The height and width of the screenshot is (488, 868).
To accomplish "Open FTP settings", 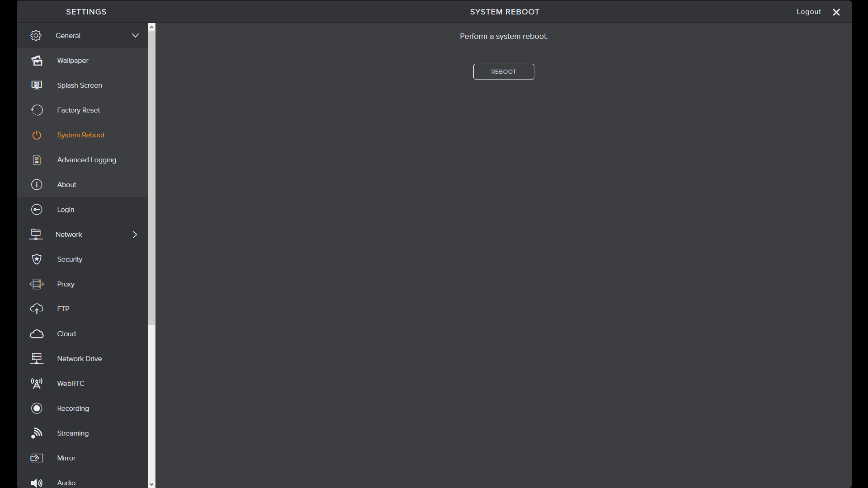I will (82, 309).
